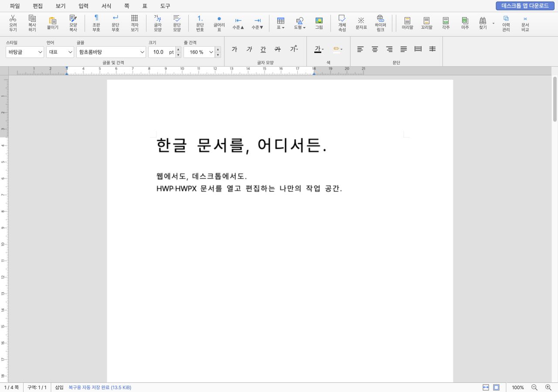Open the 스타일 바탕글 dropdown
The image size is (558, 392).
(x=25, y=52)
